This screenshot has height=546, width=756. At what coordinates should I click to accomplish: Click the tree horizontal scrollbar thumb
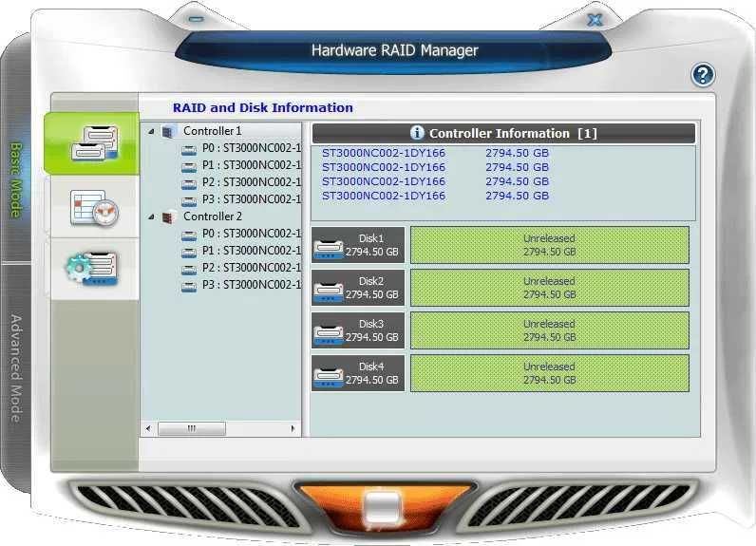click(192, 428)
